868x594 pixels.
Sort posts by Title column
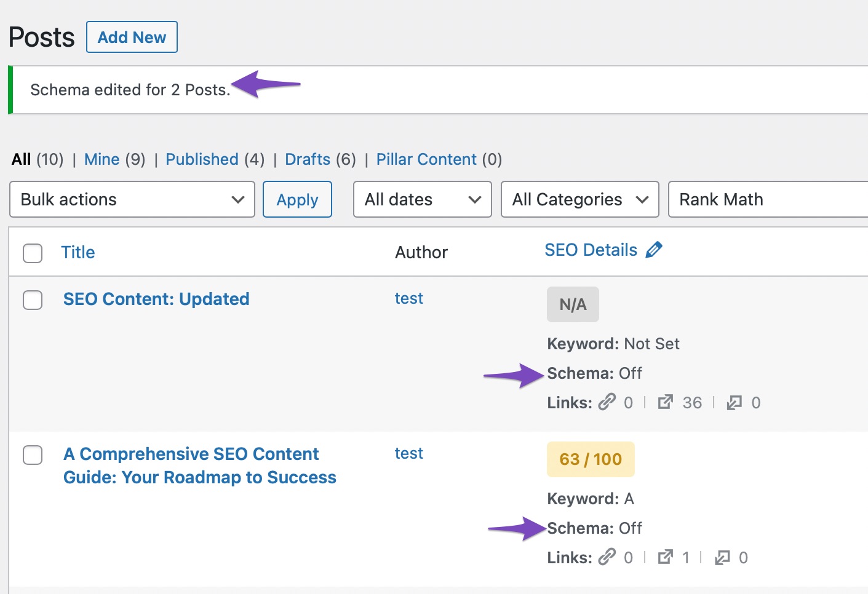click(x=78, y=252)
